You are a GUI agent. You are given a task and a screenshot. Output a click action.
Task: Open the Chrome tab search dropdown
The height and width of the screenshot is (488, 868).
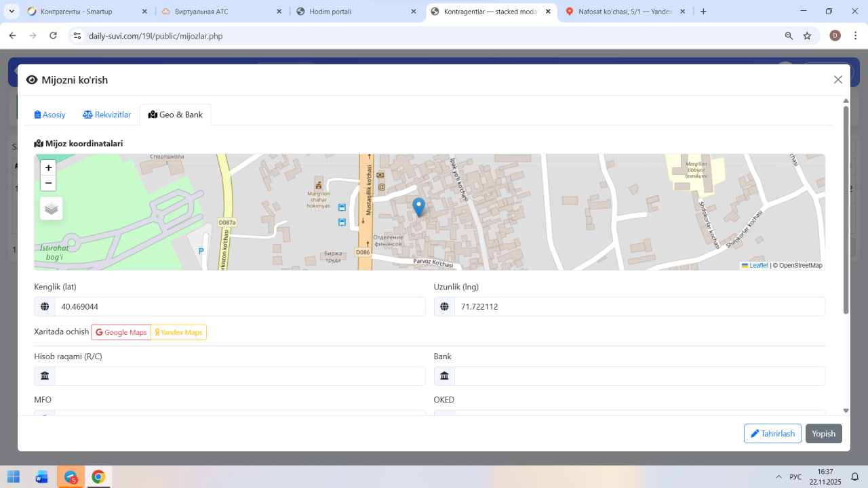coord(12,12)
